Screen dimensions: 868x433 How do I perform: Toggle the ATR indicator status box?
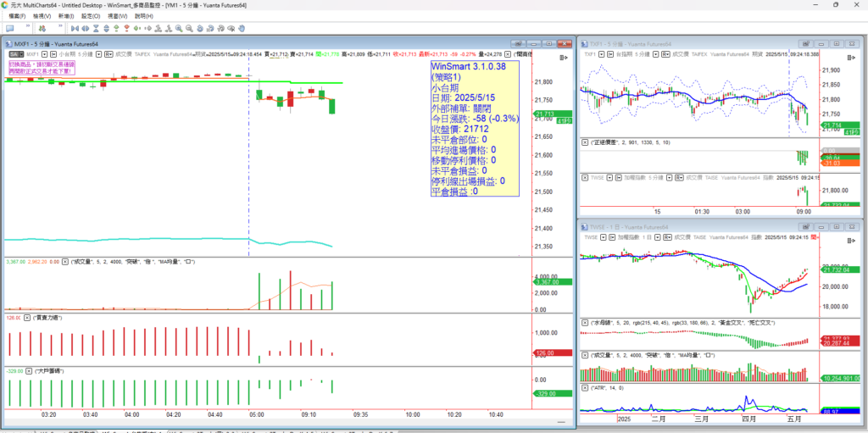pyautogui.click(x=585, y=387)
